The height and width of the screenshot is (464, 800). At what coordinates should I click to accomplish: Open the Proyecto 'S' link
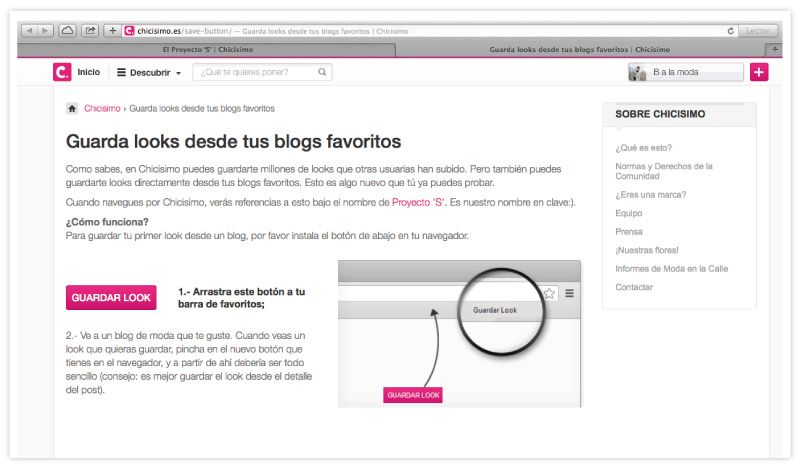click(x=418, y=202)
